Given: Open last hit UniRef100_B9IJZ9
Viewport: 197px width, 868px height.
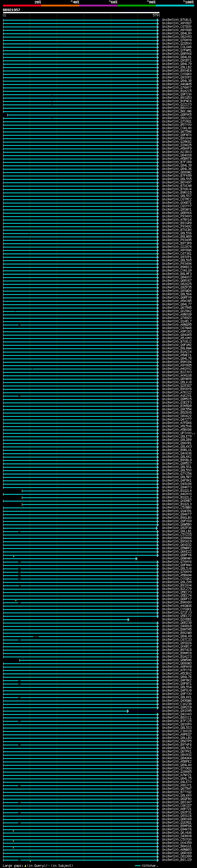Looking at the screenshot, I should click(x=176, y=860).
